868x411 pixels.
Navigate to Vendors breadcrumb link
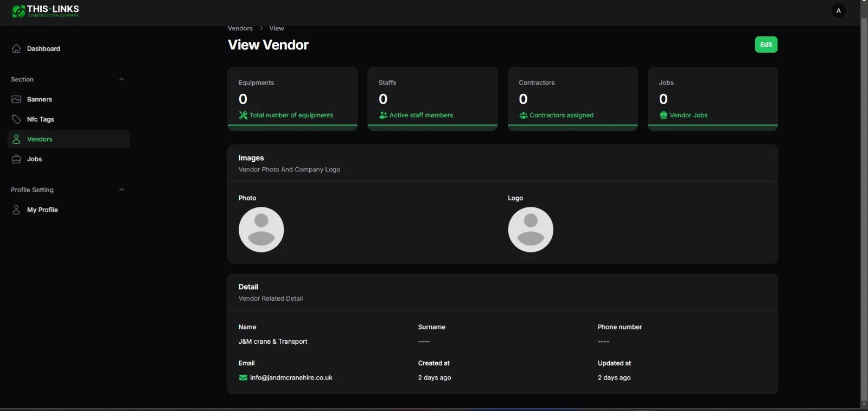[240, 28]
